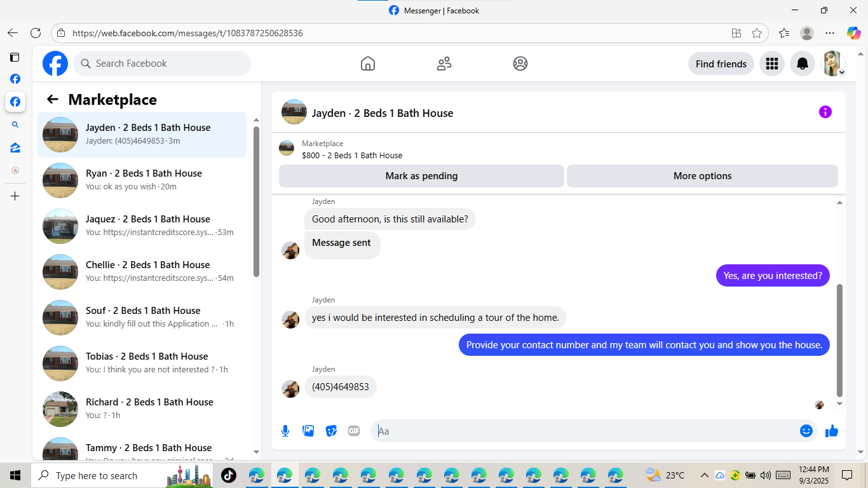The height and width of the screenshot is (488, 868).
Task: Open the Tobias conversation
Action: 142,363
